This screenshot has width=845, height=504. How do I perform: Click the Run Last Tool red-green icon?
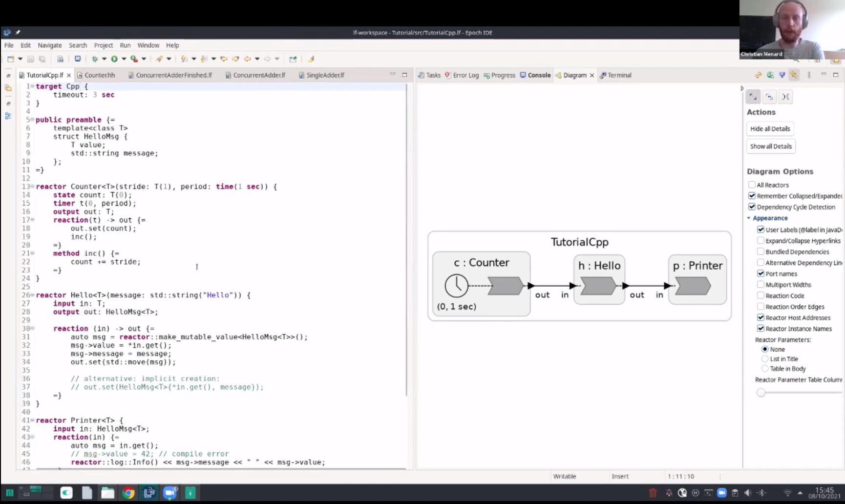(x=134, y=59)
